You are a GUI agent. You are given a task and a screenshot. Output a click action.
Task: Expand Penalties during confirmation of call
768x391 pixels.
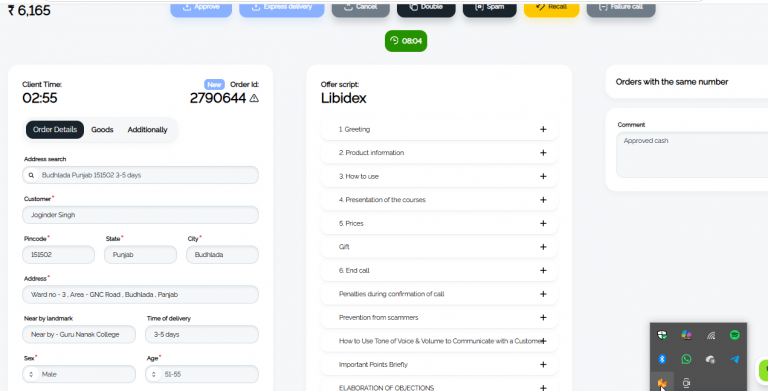pos(439,294)
